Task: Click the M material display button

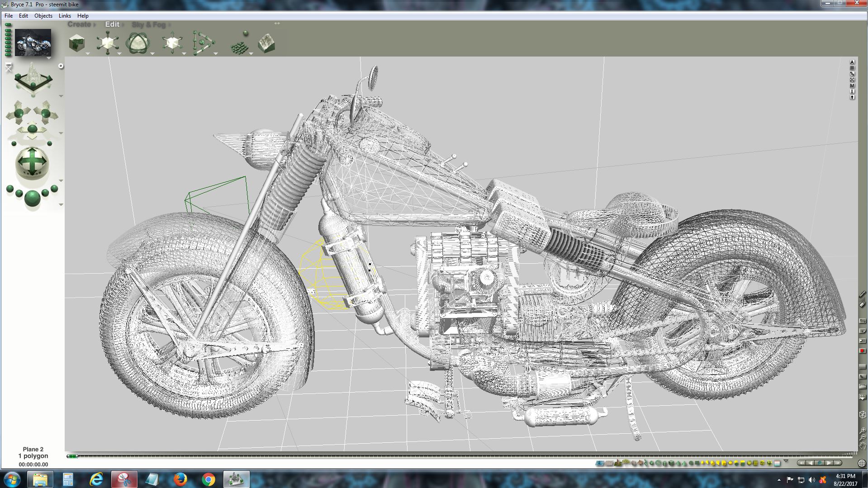Action: pos(852,85)
